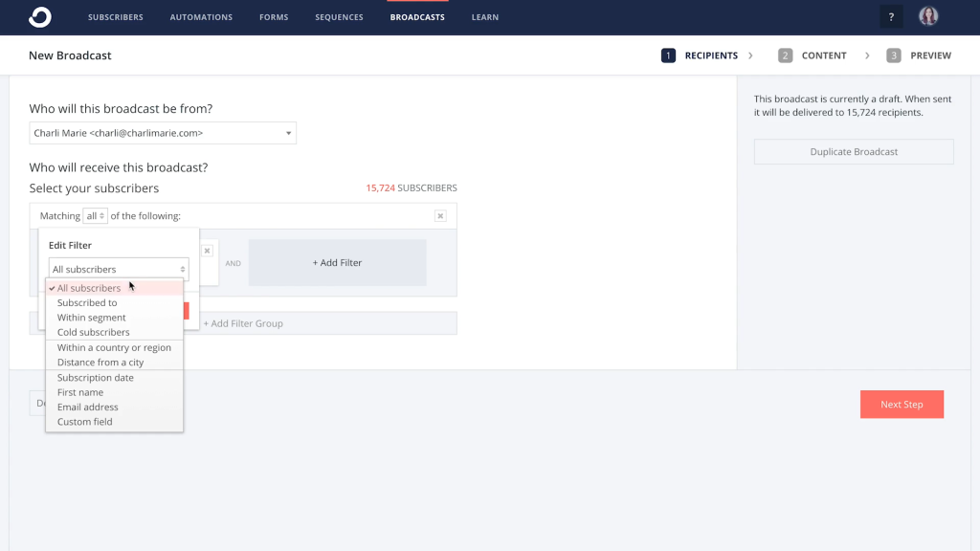The image size is (980, 551).
Task: Remove the filter group with X icon
Action: (x=440, y=216)
